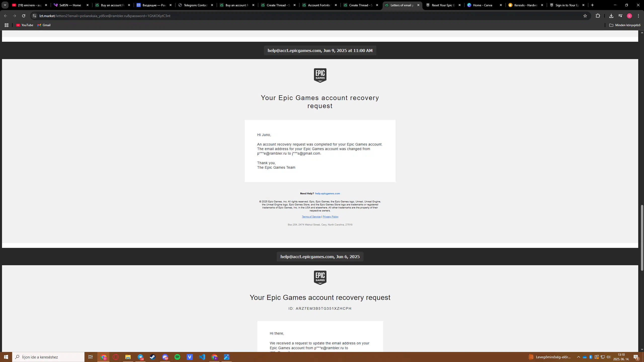
Task: Click the Jun 6, 2025 email header
Action: (x=320, y=257)
